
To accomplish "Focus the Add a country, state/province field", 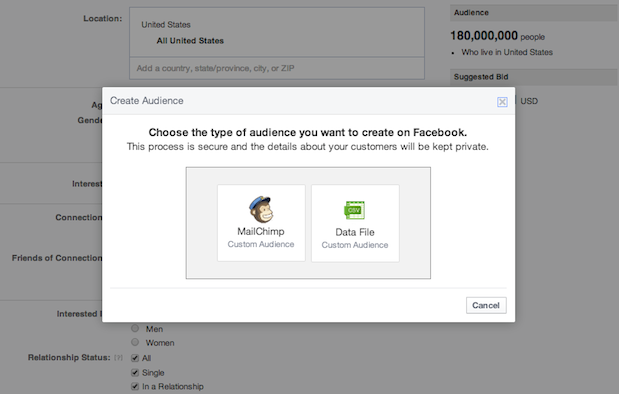I will point(277,68).
